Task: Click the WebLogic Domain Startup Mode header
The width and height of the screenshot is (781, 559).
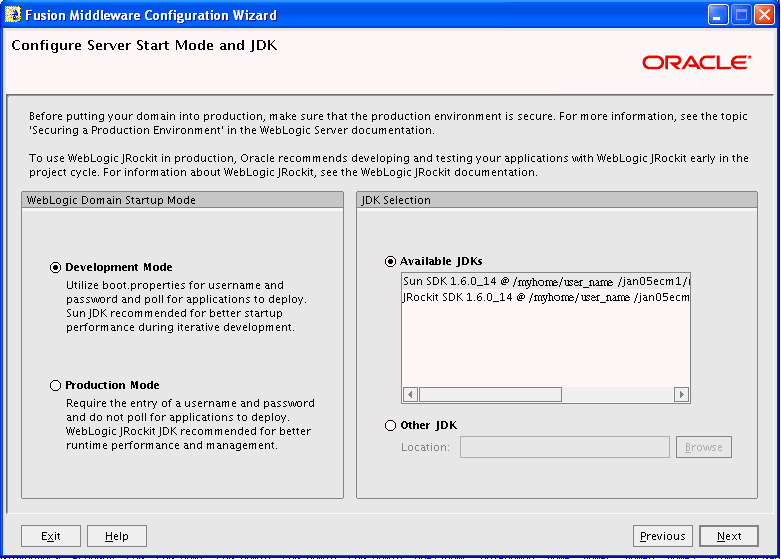Action: pos(182,200)
